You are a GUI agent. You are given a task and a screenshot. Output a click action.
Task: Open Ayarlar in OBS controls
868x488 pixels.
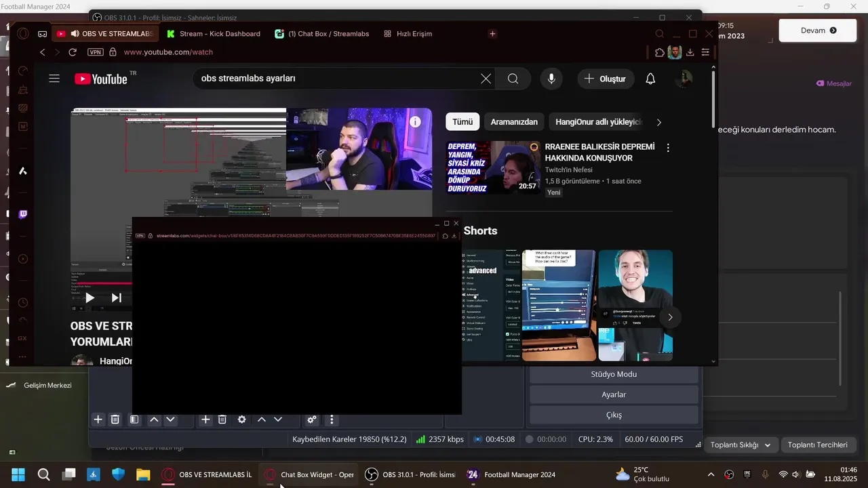coord(614,394)
